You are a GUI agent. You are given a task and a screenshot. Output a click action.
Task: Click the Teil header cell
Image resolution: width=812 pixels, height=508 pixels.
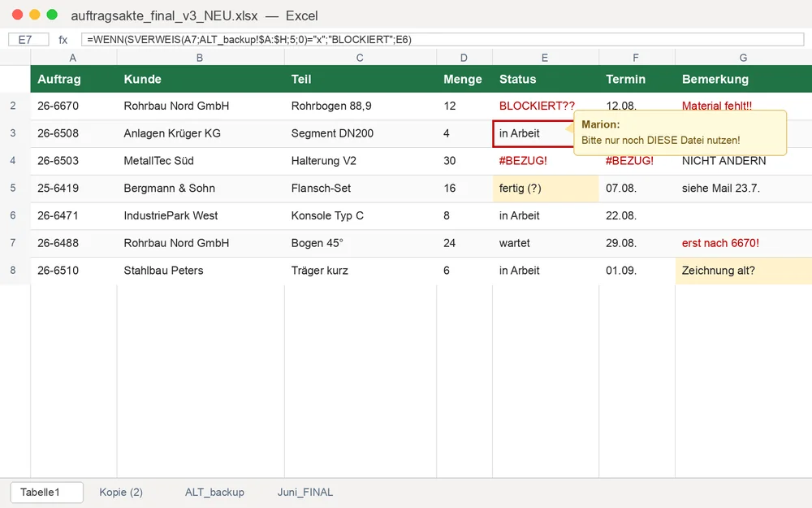[x=361, y=79]
